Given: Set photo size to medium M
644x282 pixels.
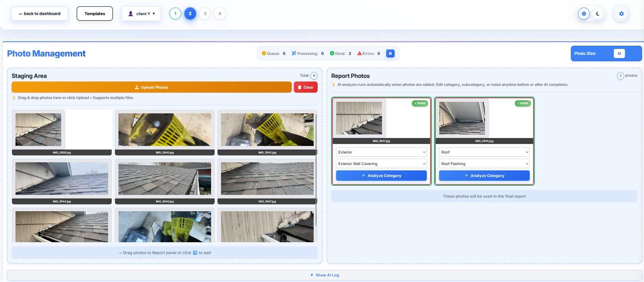Looking at the screenshot, I should pyautogui.click(x=619, y=53).
